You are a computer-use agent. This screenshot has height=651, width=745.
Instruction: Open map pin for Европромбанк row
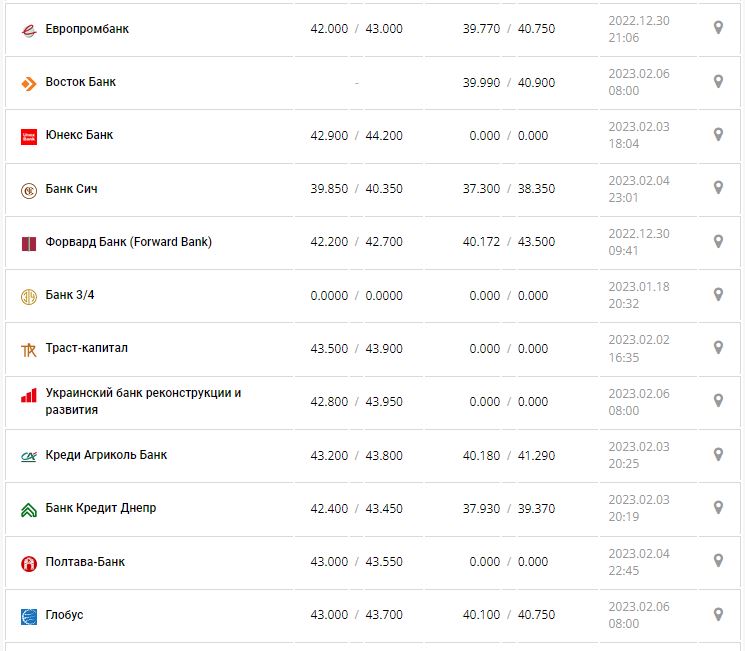pos(717,28)
